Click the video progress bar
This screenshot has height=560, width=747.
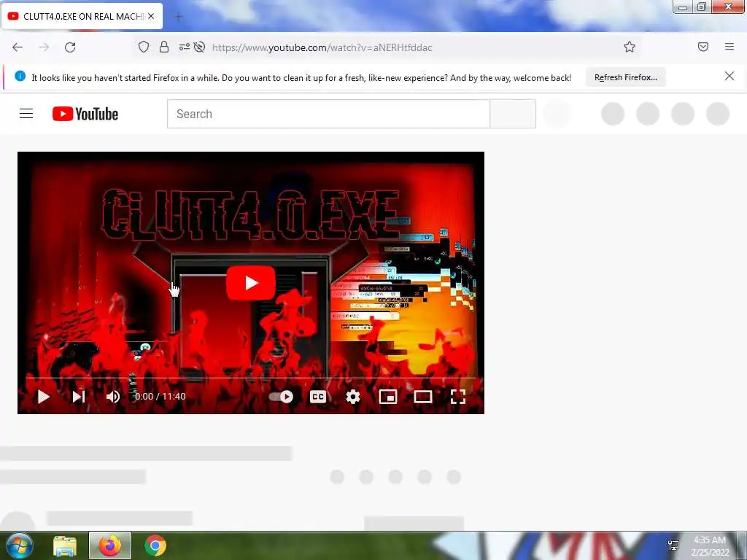click(251, 378)
